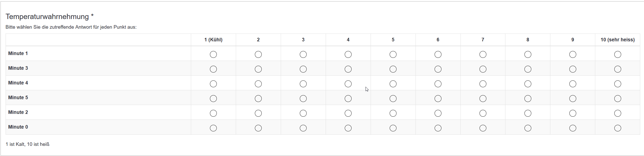Mark rating 9 for Minute 0
This screenshot has height=156, width=644.
click(x=573, y=128)
